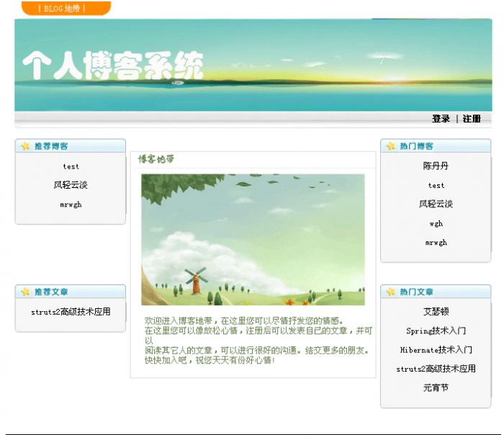This screenshot has height=435, width=504.
Task: Open mrwgh blog in 推荐博客 panel
Action: pyautogui.click(x=71, y=205)
